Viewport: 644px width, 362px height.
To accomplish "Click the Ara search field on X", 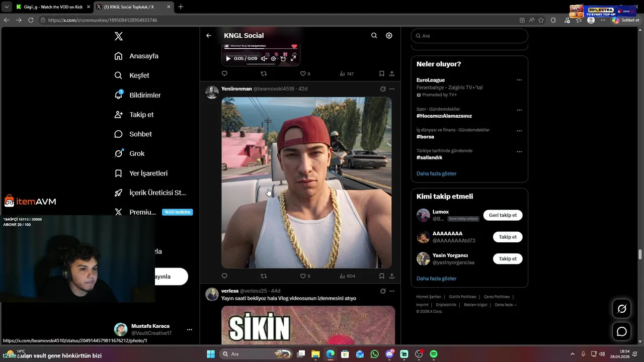I will click(x=469, y=36).
